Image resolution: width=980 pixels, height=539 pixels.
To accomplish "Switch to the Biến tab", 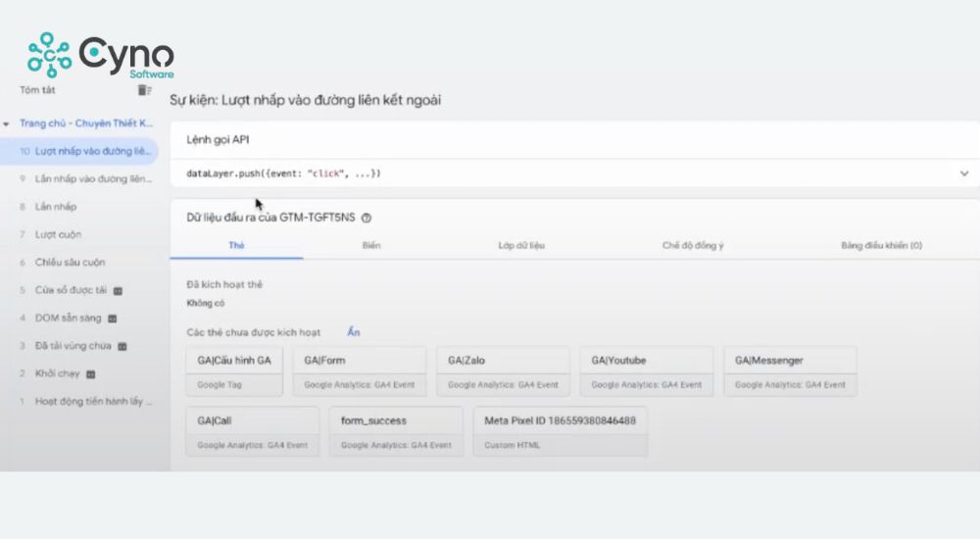I will point(370,246).
